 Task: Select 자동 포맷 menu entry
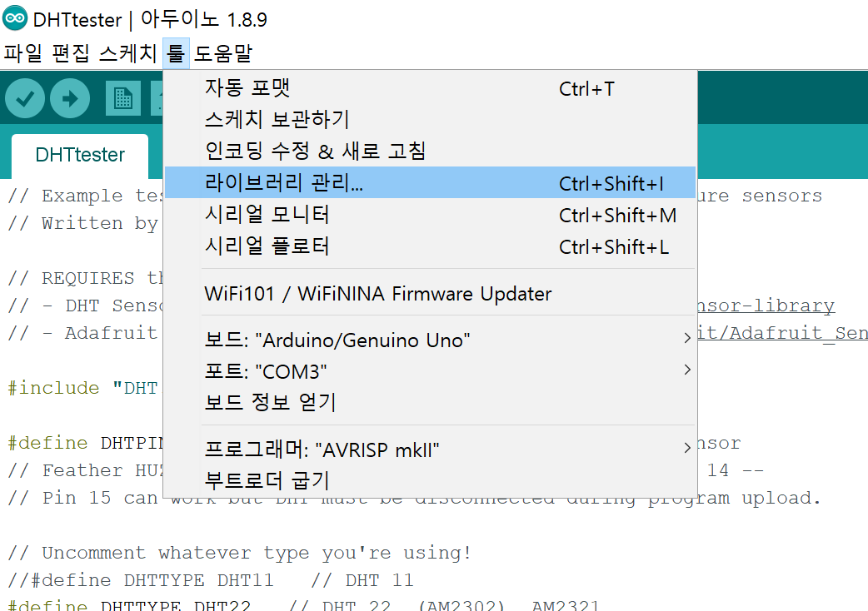[x=430, y=88]
